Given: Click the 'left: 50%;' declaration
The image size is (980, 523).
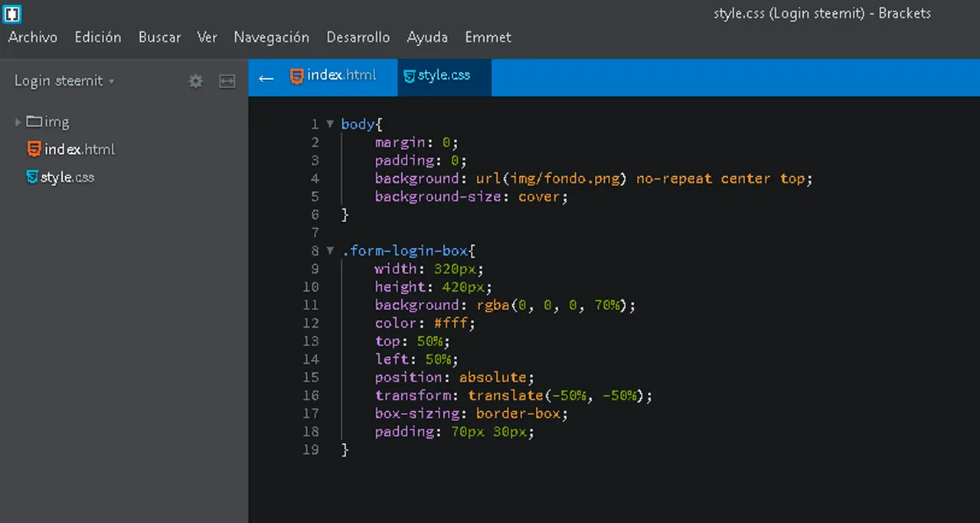Looking at the screenshot, I should [416, 359].
